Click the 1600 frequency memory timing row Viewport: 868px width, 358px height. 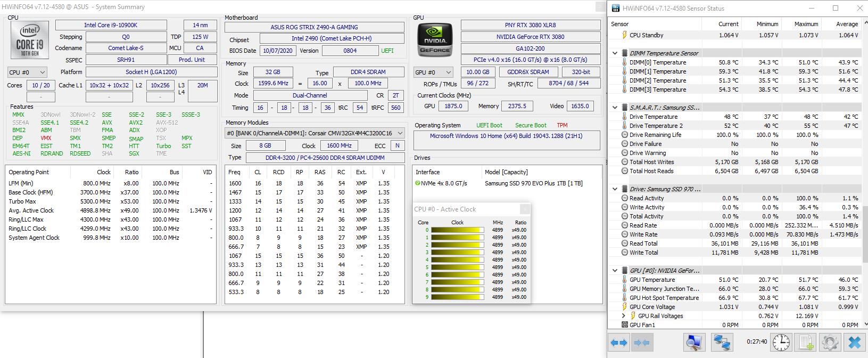pyautogui.click(x=315, y=183)
